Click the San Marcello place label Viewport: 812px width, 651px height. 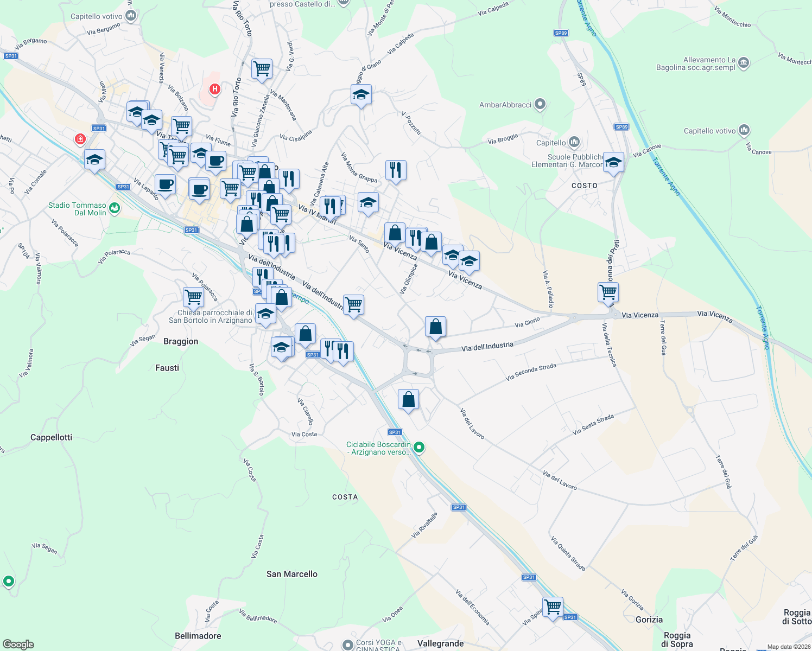coord(293,573)
